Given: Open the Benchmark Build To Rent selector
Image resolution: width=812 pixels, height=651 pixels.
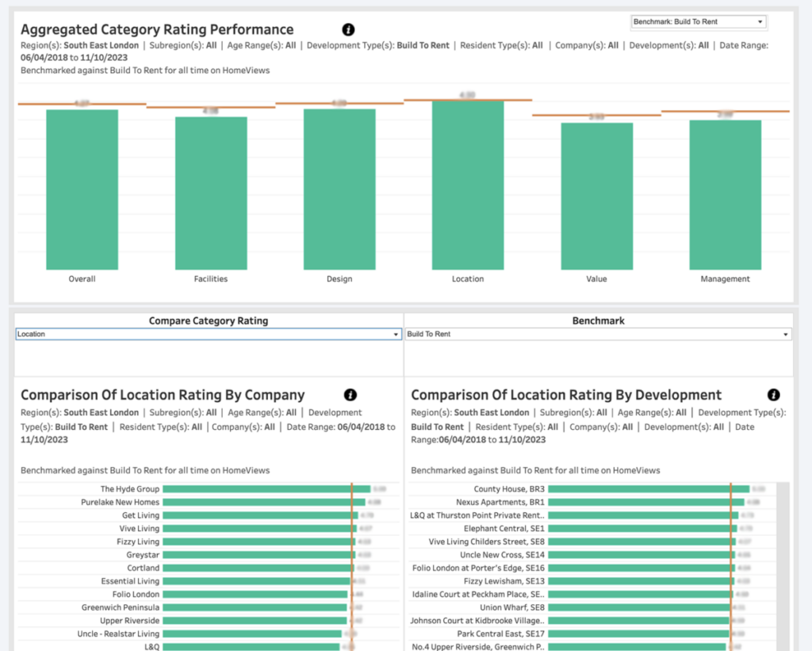Looking at the screenshot, I should [598, 335].
